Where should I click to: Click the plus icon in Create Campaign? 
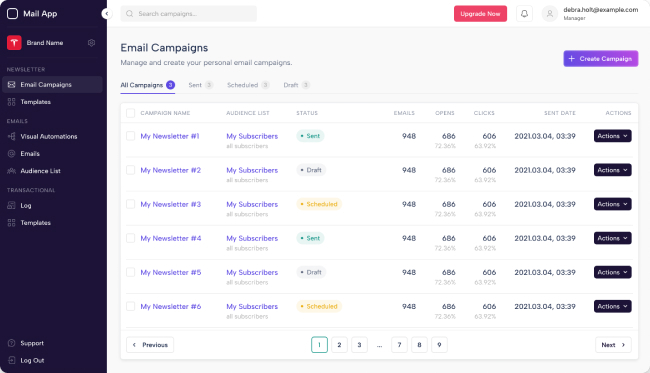tap(572, 59)
